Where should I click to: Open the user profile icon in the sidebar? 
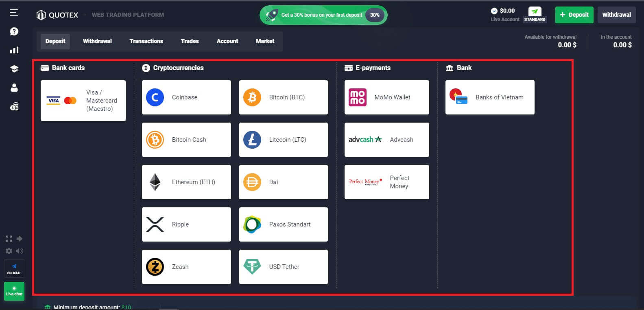coord(14,88)
